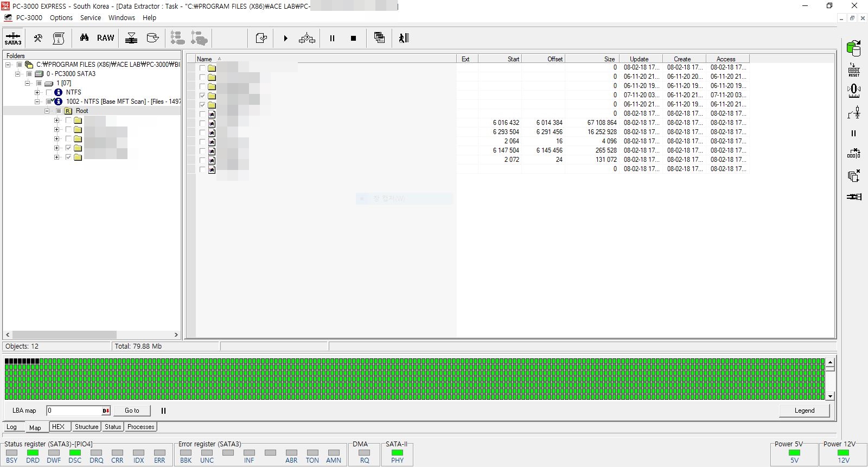
Task: Collapse the C:\PROGRAM FILES root node
Action: click(x=8, y=65)
